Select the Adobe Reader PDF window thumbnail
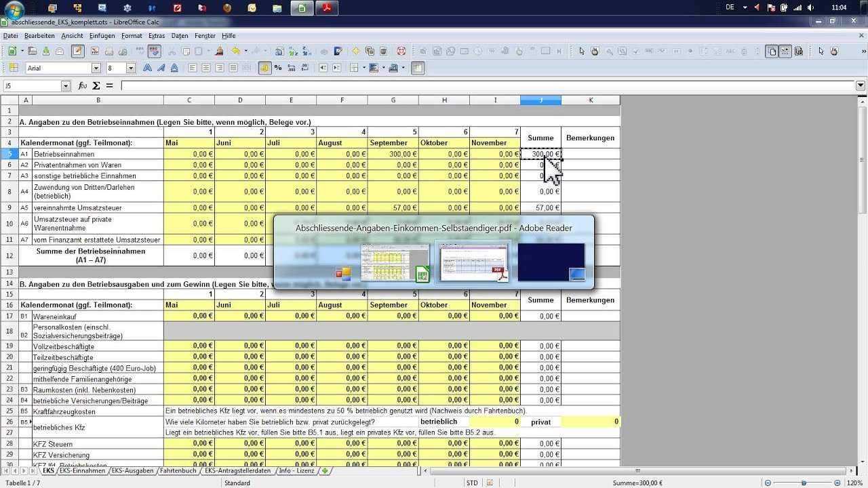Image resolution: width=868 pixels, height=488 pixels. coord(473,263)
